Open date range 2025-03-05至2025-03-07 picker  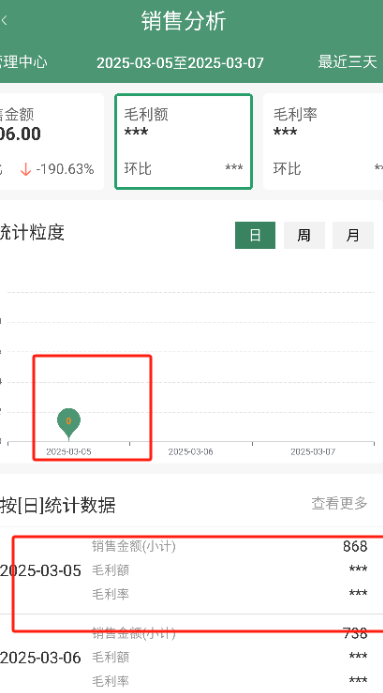pyautogui.click(x=180, y=63)
